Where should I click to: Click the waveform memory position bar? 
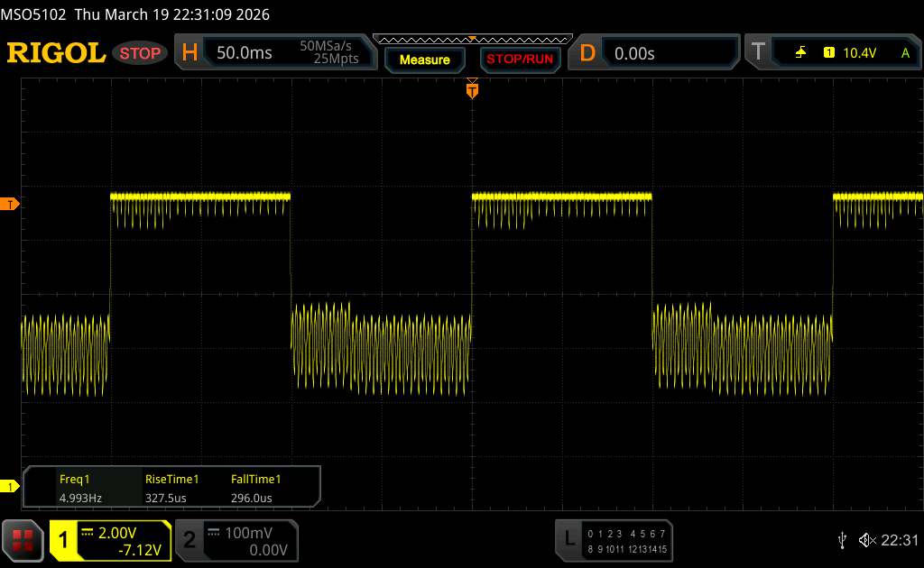pyautogui.click(x=472, y=40)
